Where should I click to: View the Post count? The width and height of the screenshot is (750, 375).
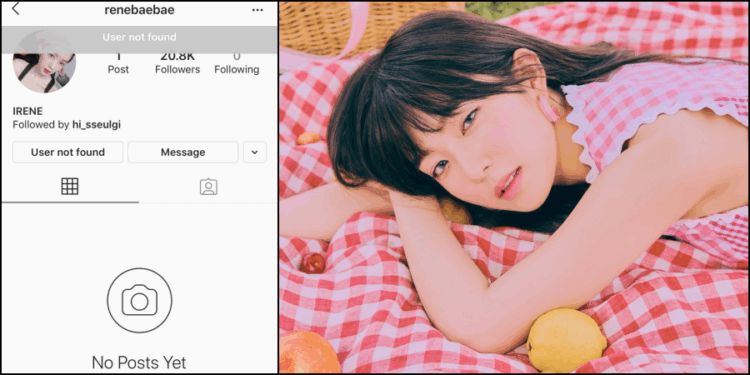[x=118, y=63]
